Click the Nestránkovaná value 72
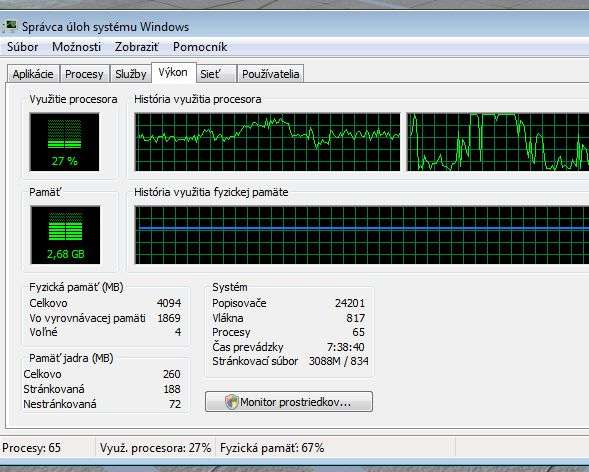 click(175, 404)
